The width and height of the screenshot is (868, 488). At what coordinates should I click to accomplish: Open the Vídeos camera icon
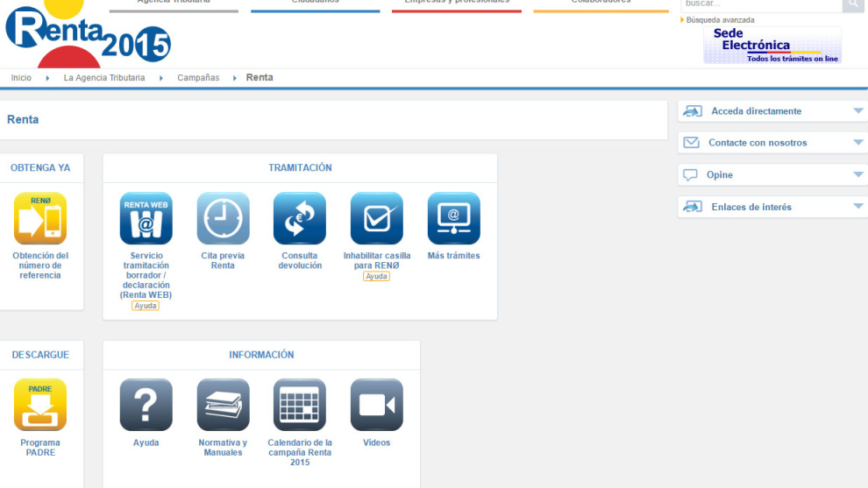(376, 405)
